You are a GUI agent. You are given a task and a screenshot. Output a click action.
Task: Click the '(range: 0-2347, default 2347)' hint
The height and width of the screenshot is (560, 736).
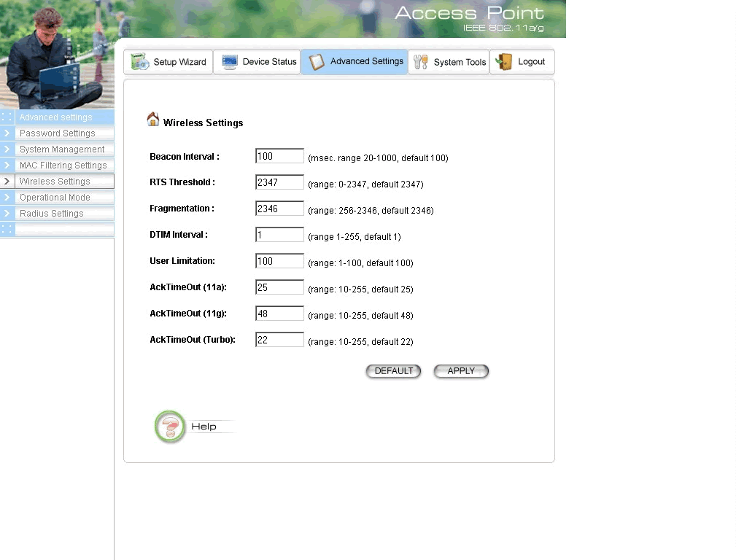[x=365, y=184]
